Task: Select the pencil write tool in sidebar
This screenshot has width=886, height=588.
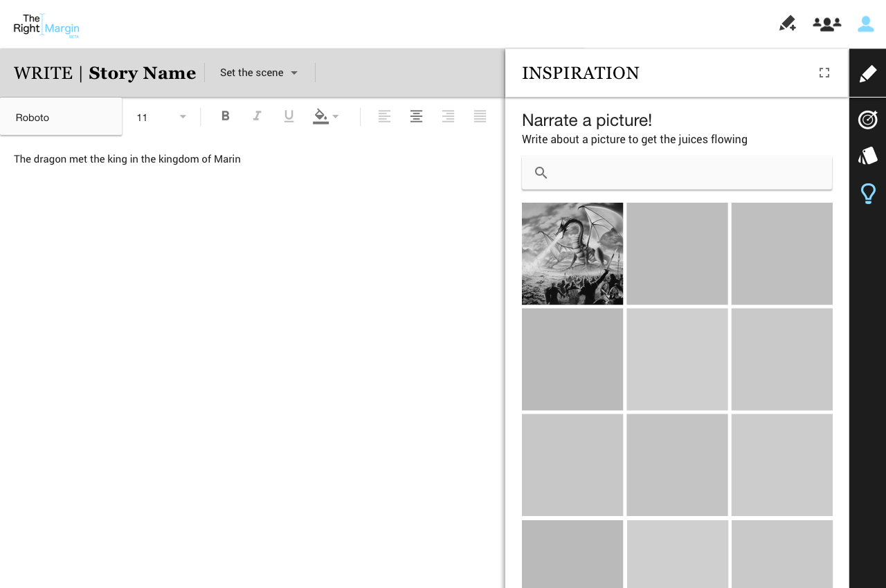Action: [x=867, y=73]
